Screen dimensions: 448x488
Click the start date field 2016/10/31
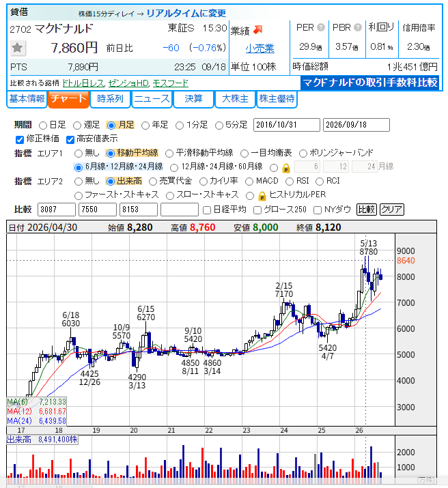286,125
